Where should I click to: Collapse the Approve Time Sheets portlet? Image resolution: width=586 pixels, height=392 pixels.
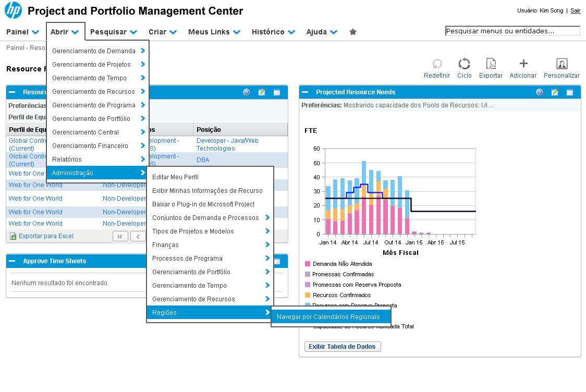pyautogui.click(x=12, y=261)
